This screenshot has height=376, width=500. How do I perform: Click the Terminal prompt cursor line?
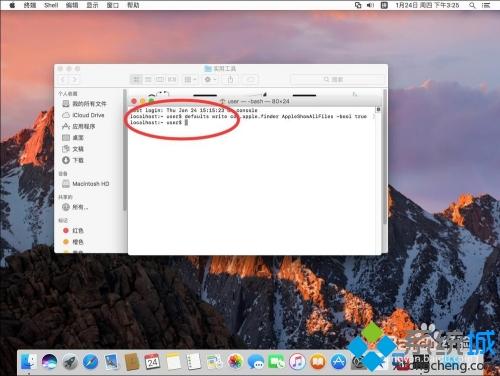[x=159, y=123]
